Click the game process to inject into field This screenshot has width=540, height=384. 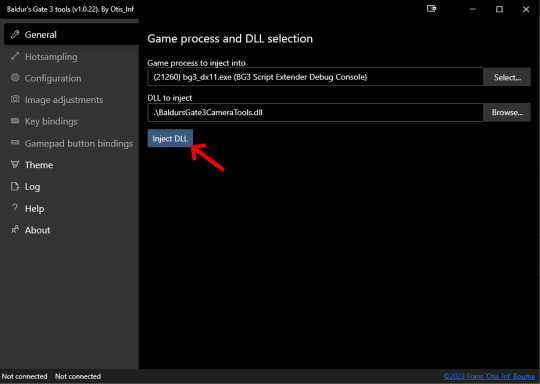point(315,77)
